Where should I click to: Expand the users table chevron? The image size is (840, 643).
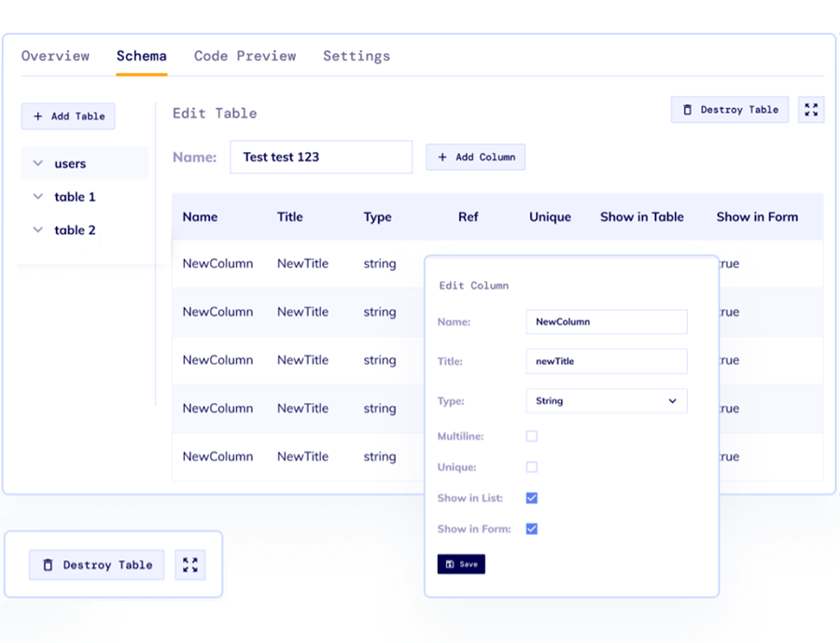point(38,163)
